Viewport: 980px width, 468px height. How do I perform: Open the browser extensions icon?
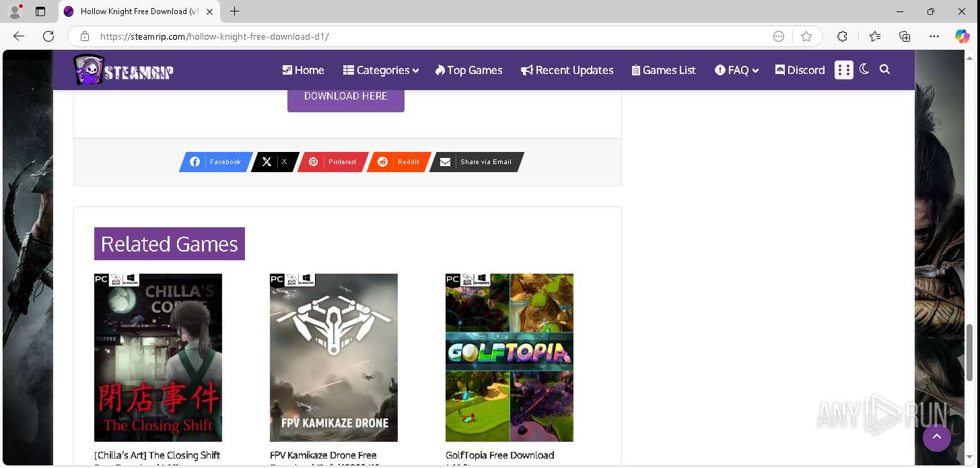tap(842, 36)
